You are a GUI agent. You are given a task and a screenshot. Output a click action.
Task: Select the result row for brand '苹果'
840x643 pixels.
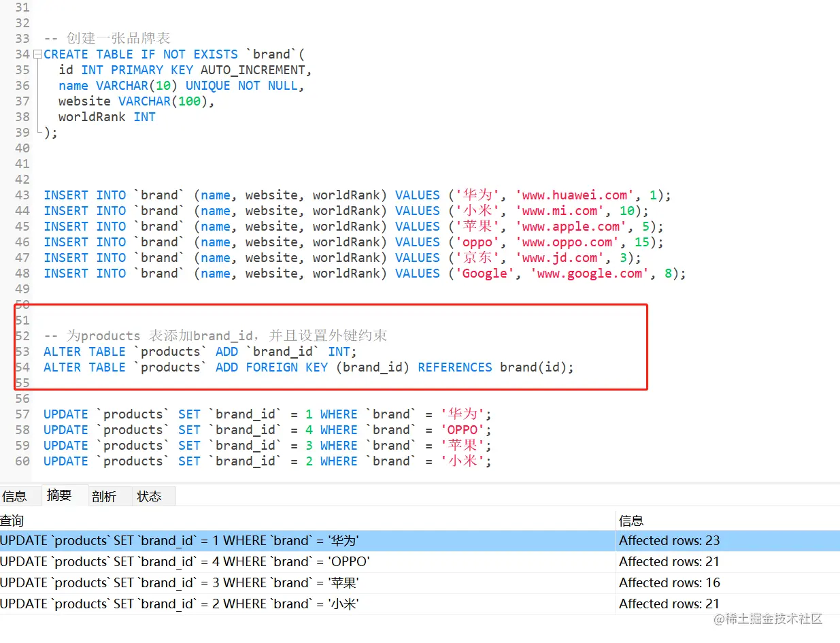(x=420, y=583)
